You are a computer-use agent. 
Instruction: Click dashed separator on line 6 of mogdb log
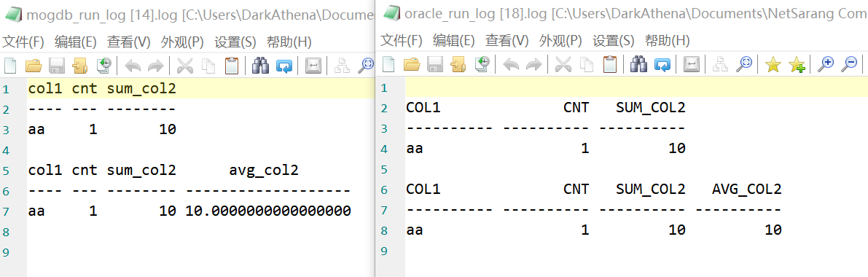(x=189, y=191)
